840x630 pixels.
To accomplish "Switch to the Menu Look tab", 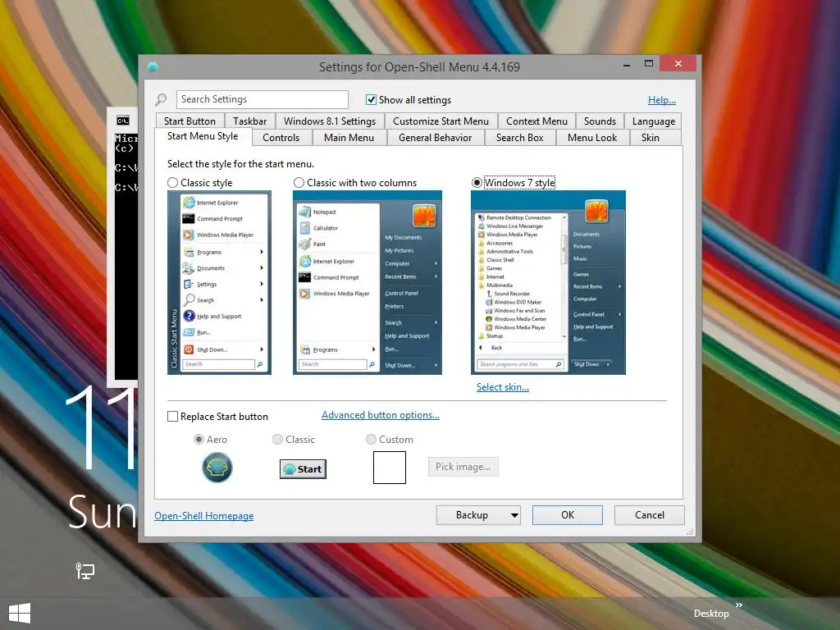I will (592, 138).
